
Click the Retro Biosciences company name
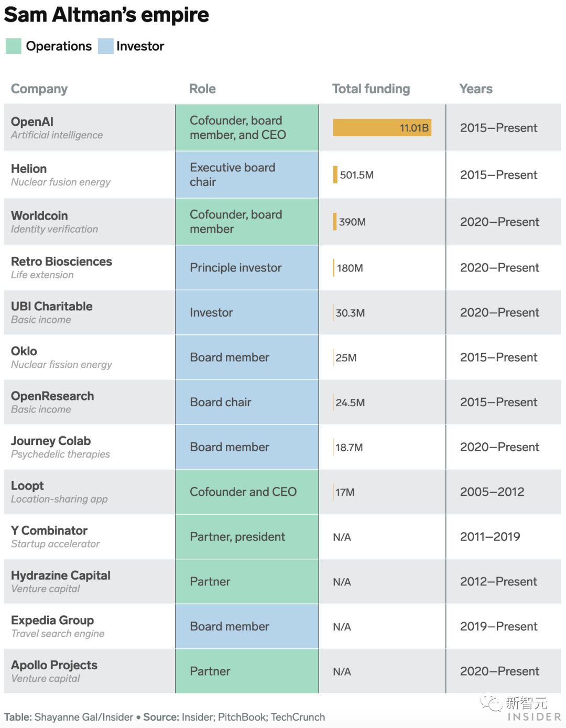pyautogui.click(x=61, y=262)
